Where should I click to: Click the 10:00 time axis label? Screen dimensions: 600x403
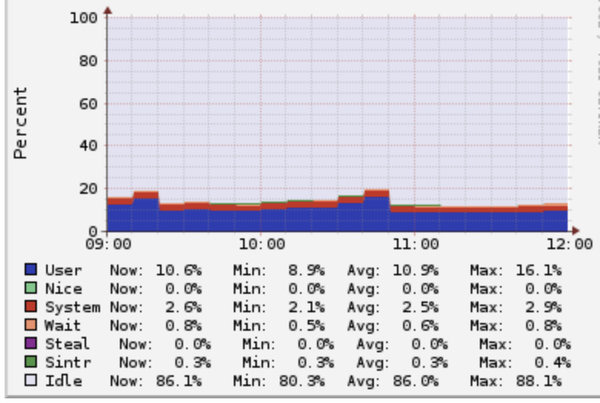click(262, 244)
